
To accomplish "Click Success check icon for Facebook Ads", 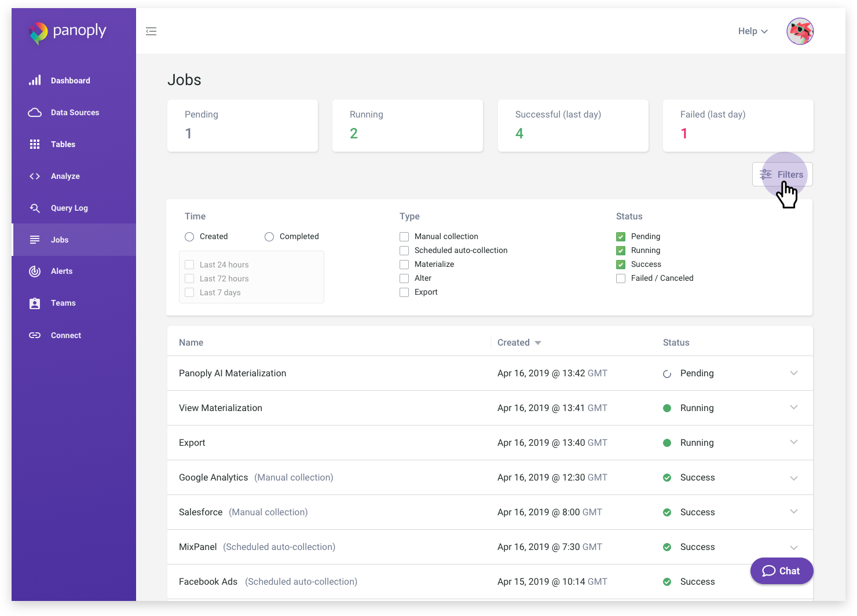I will tap(667, 582).
